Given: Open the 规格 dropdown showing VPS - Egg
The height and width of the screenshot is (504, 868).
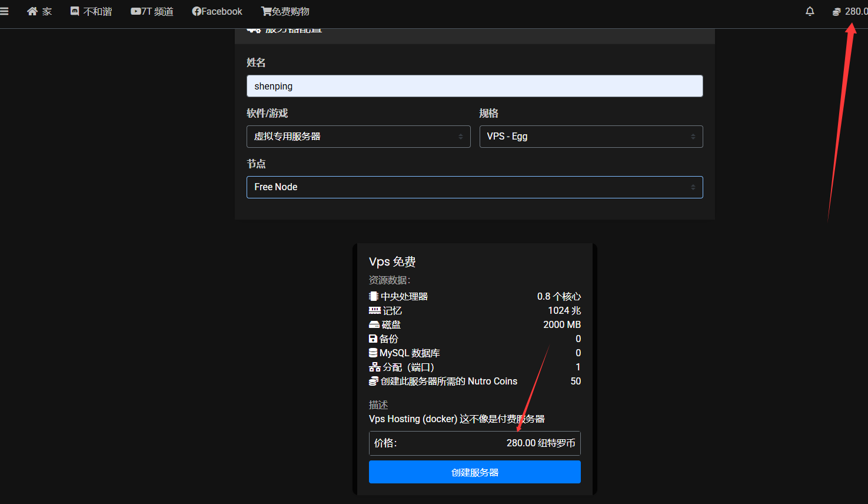Looking at the screenshot, I should (x=591, y=137).
